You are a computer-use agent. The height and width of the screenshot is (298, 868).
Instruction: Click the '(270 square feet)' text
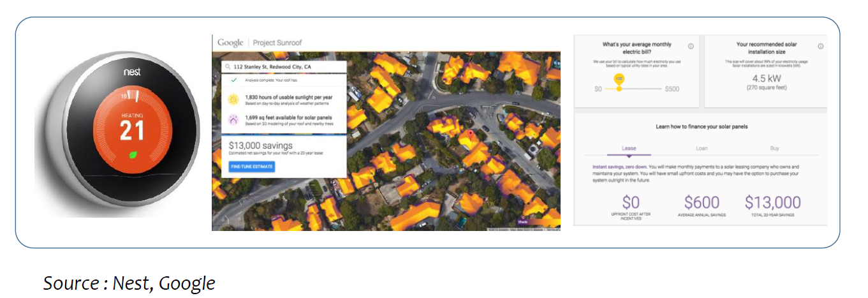[x=766, y=87]
